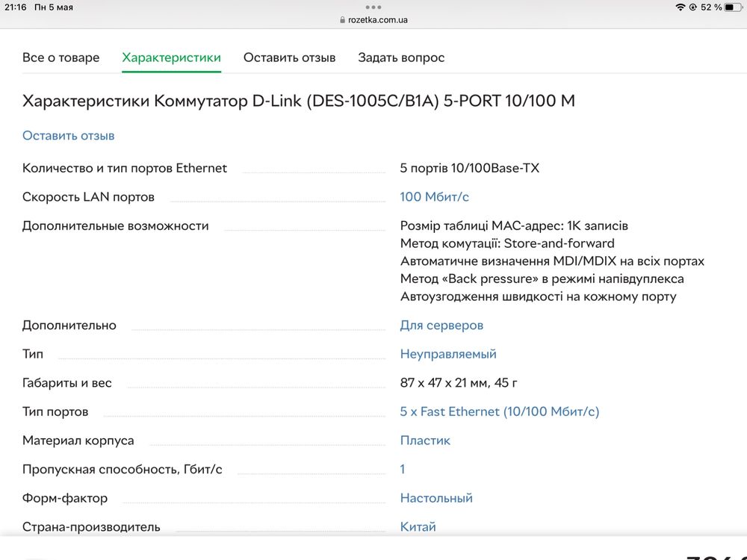The height and width of the screenshot is (560, 747).
Task: Click 'Автоматичне визначення MDI/MDIX' line
Action: 552,261
